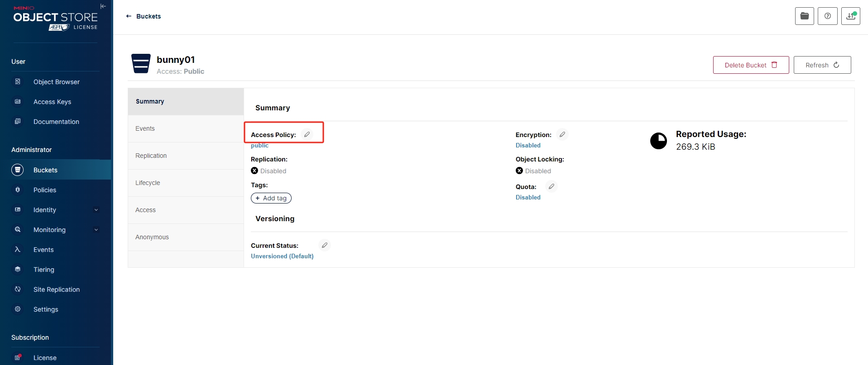The height and width of the screenshot is (365, 868).
Task: Open the downloads/uploads icon top right
Action: click(x=851, y=16)
